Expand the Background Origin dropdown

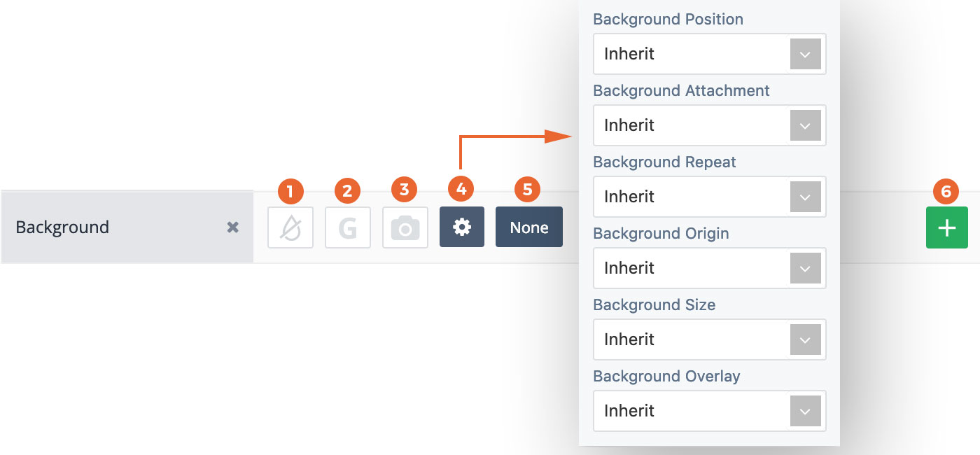(710, 268)
